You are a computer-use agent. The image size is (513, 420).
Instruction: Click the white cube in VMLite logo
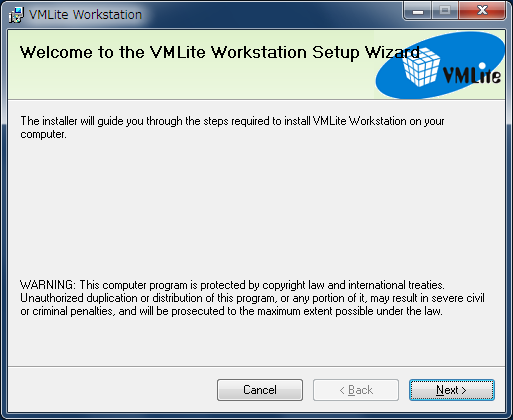click(421, 67)
